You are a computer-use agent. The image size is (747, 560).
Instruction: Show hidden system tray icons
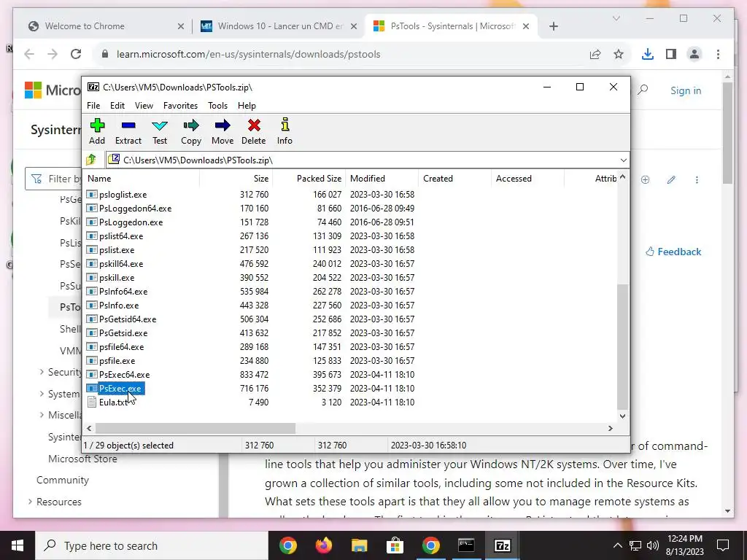pos(617,545)
